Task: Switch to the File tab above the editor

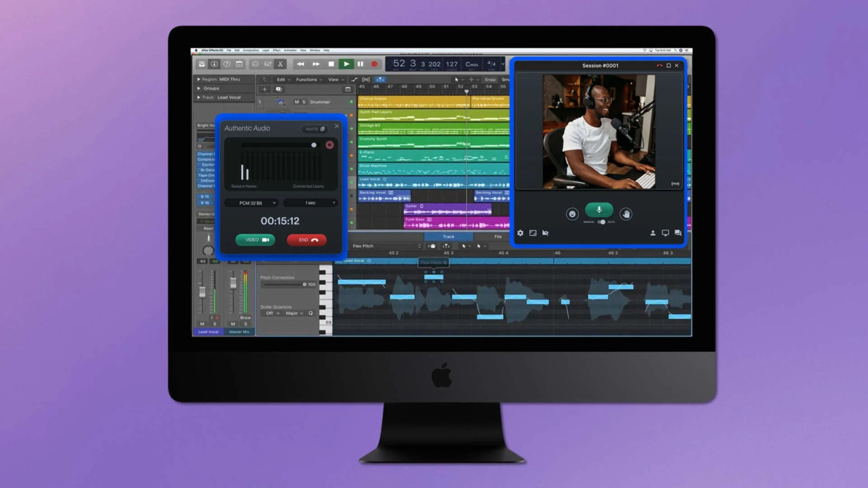Action: [x=497, y=236]
